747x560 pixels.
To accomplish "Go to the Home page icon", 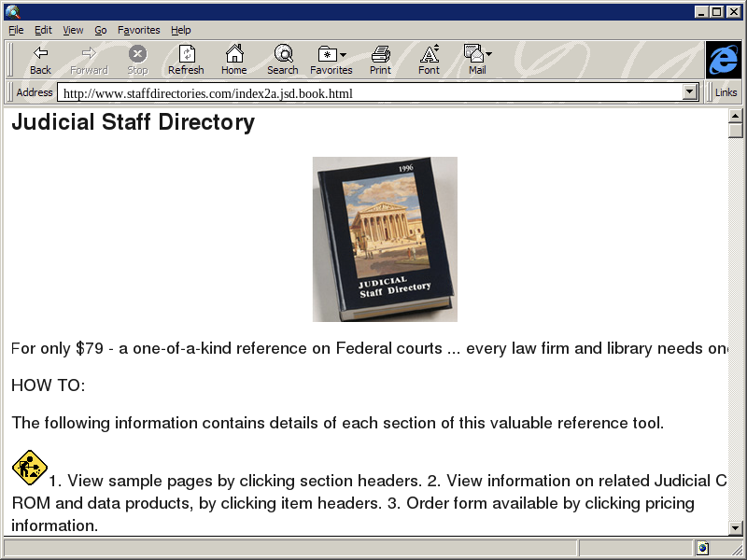I will (x=233, y=54).
